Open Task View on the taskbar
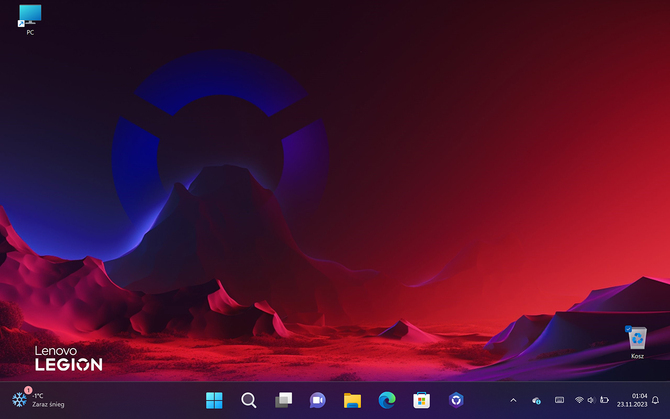This screenshot has width=670, height=419. pyautogui.click(x=283, y=400)
